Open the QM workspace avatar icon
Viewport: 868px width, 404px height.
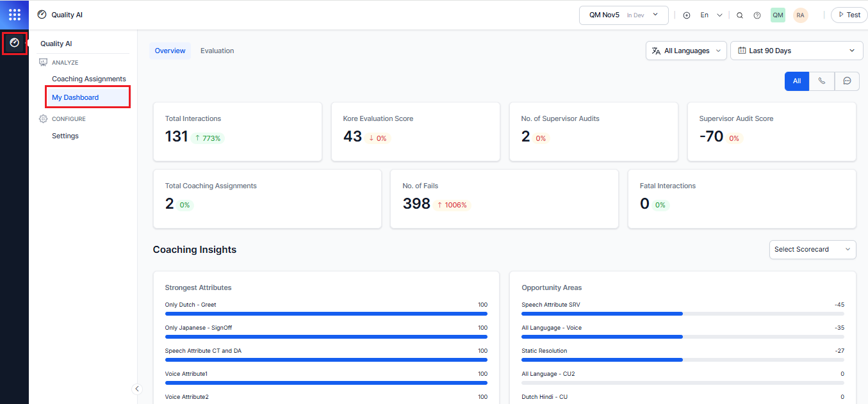[x=777, y=14]
